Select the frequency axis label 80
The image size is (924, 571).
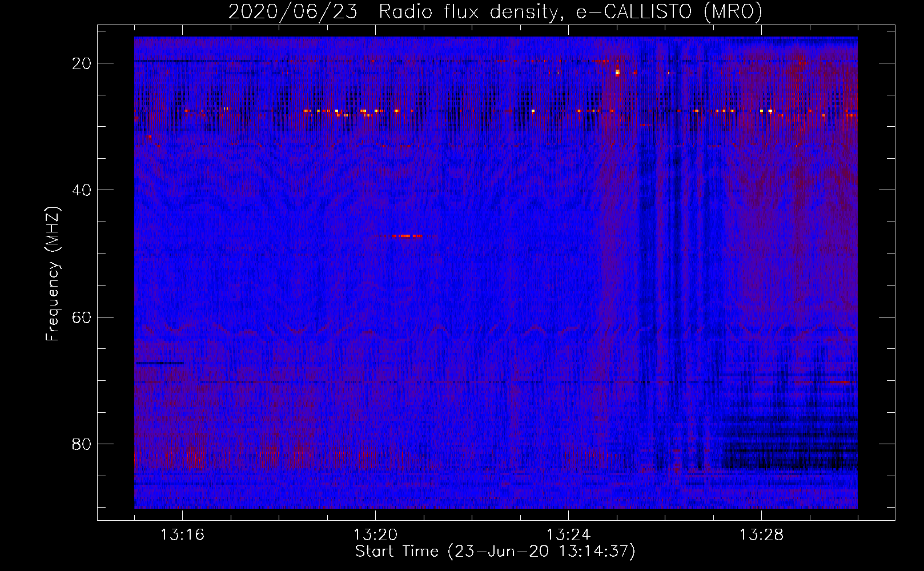tap(82, 444)
